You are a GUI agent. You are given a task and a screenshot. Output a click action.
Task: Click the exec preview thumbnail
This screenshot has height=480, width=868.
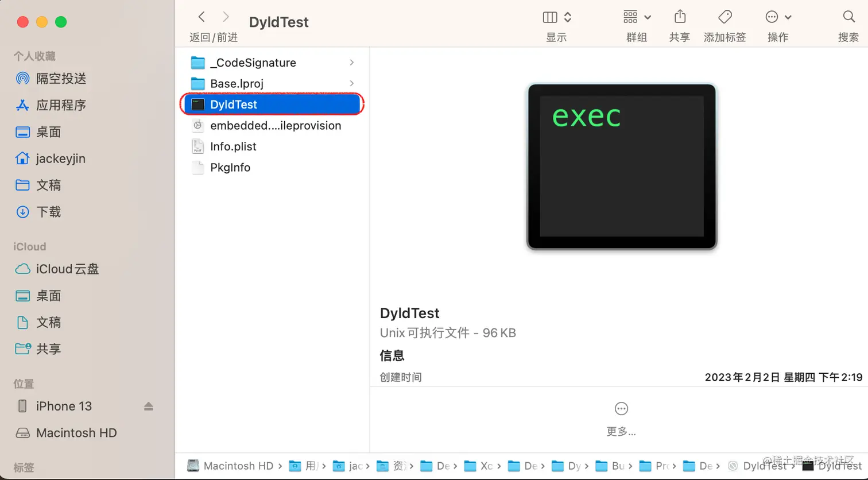click(x=622, y=167)
